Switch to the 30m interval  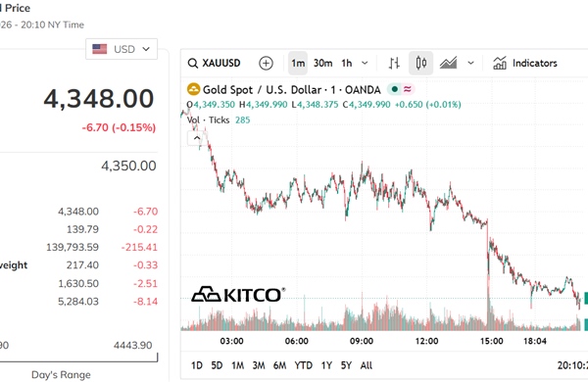pos(322,64)
